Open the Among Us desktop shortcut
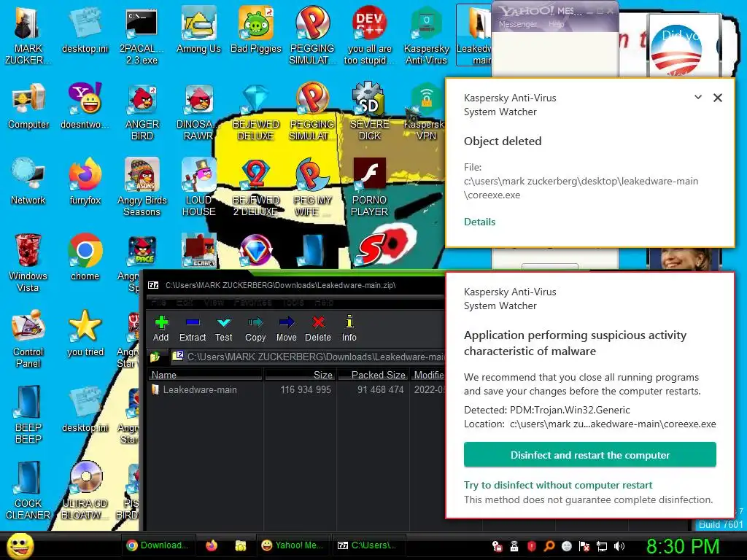This screenshot has height=560, width=747. 198,31
